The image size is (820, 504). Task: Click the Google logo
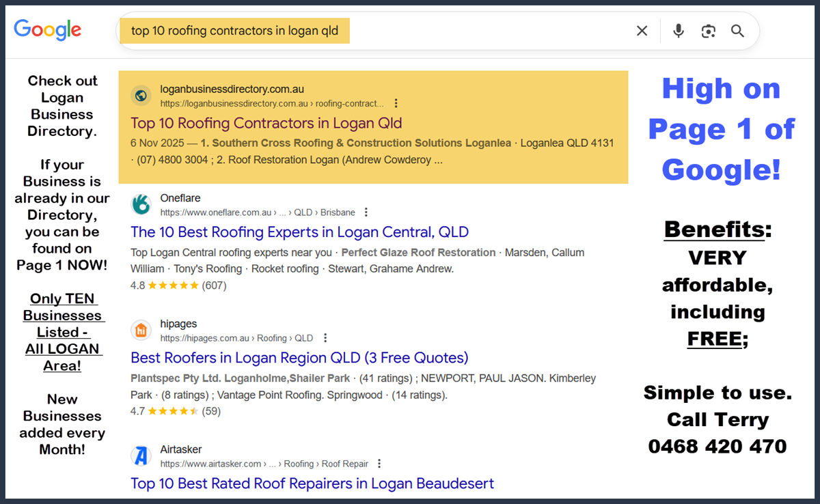click(x=47, y=29)
